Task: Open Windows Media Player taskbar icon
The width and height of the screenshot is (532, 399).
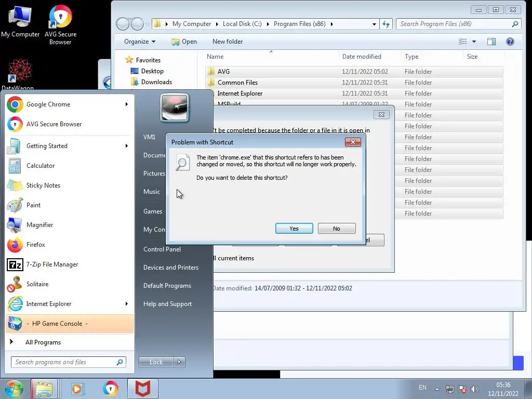Action: pyautogui.click(x=77, y=389)
